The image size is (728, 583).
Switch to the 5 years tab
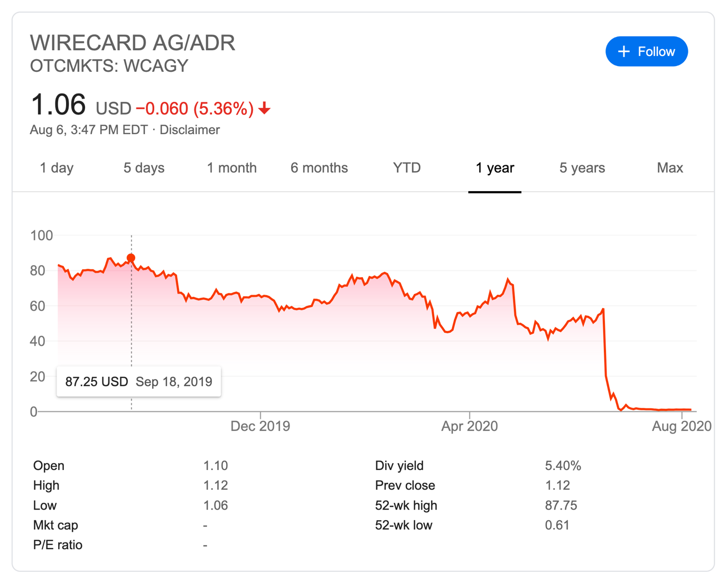tap(582, 168)
